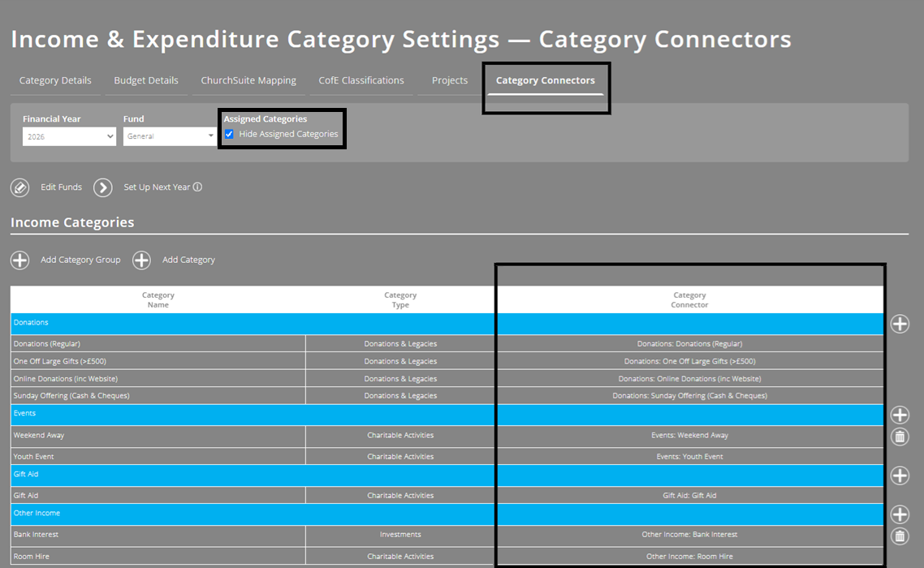
Task: Click the Add Category label
Action: tap(188, 260)
